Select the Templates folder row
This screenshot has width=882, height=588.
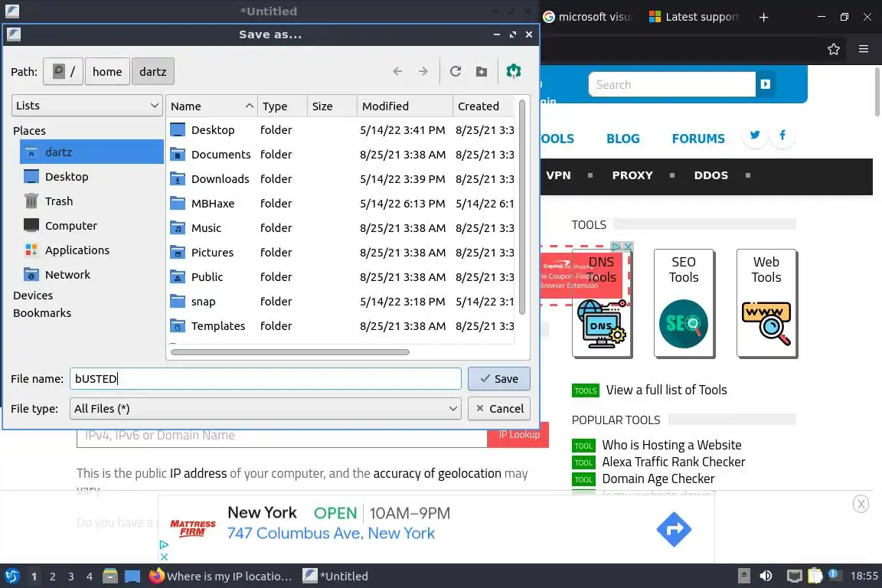(x=341, y=326)
